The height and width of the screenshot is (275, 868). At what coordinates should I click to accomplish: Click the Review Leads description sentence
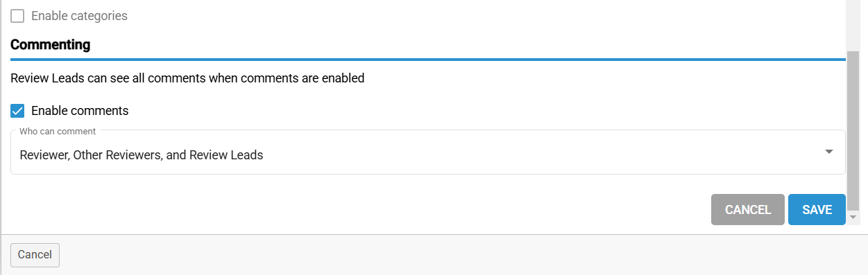(x=187, y=78)
